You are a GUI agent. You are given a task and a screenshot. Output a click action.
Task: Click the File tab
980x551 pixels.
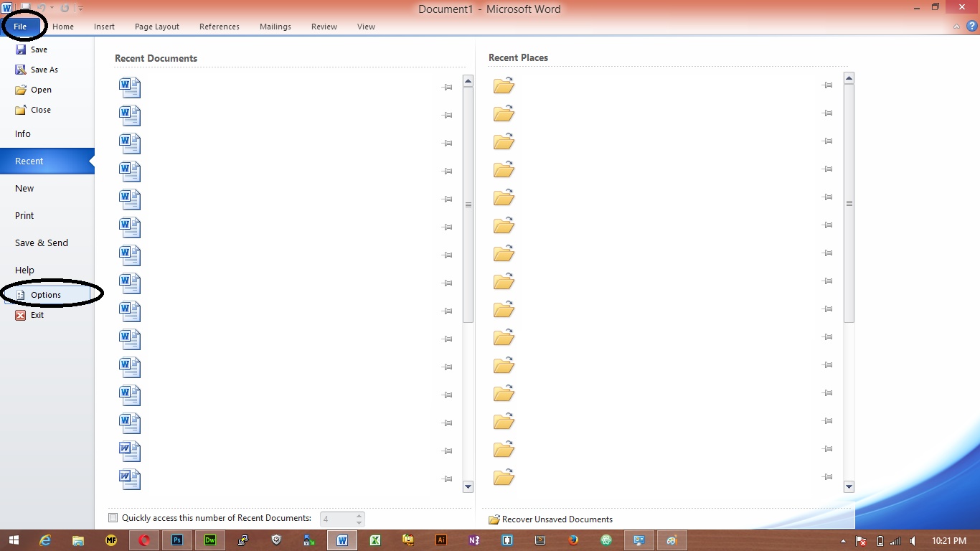tap(20, 27)
